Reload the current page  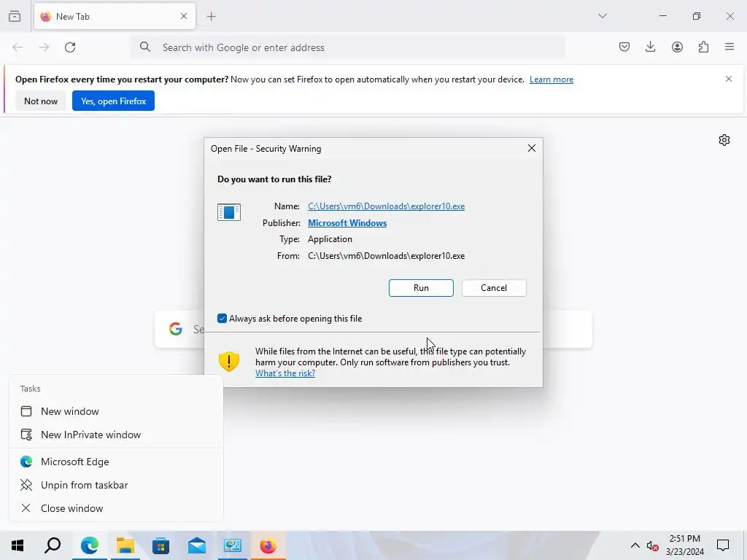coord(70,47)
